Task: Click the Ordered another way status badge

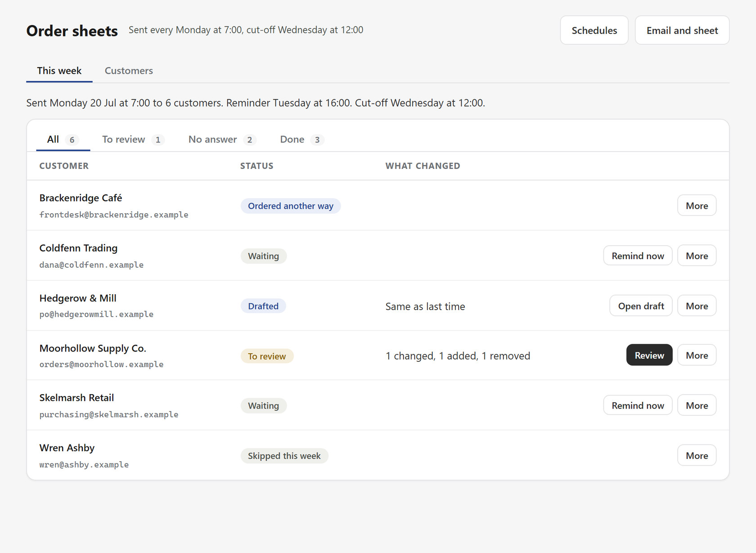Action: (x=291, y=206)
